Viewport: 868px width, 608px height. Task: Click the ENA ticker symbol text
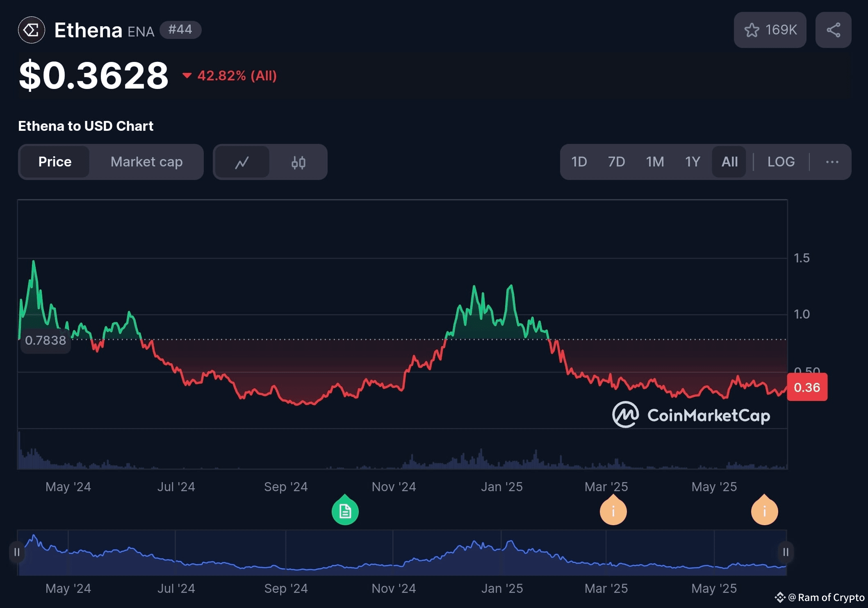click(x=141, y=32)
